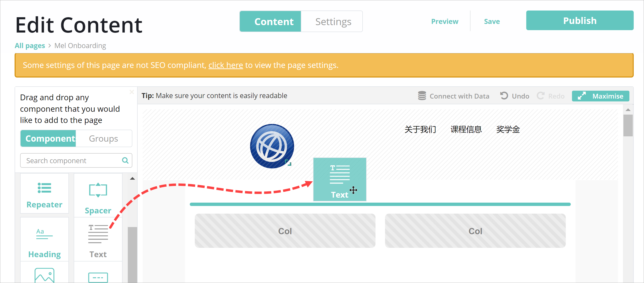Pick the Text component in sidebar
Image resolution: width=644 pixels, height=283 pixels.
coord(98,240)
